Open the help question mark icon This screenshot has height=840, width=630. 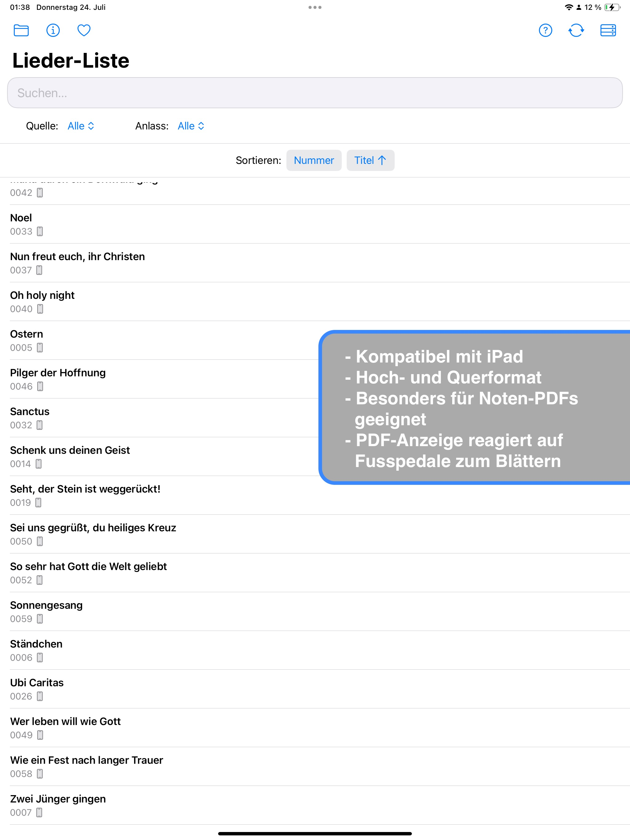point(545,30)
